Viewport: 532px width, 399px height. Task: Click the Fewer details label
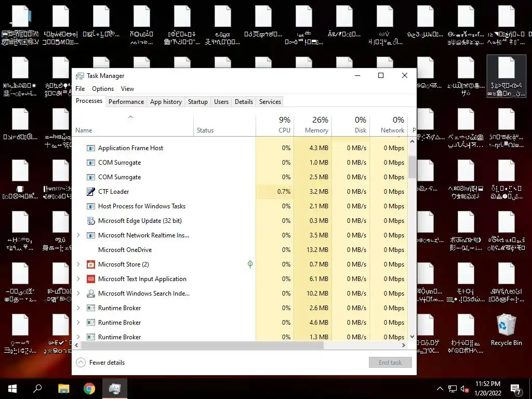tap(107, 362)
